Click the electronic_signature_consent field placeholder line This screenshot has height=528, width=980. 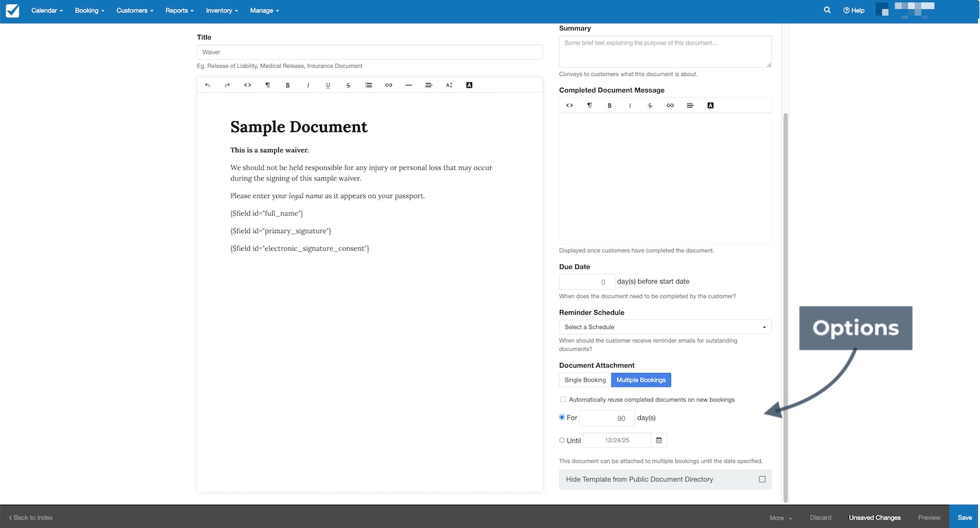[x=299, y=248]
